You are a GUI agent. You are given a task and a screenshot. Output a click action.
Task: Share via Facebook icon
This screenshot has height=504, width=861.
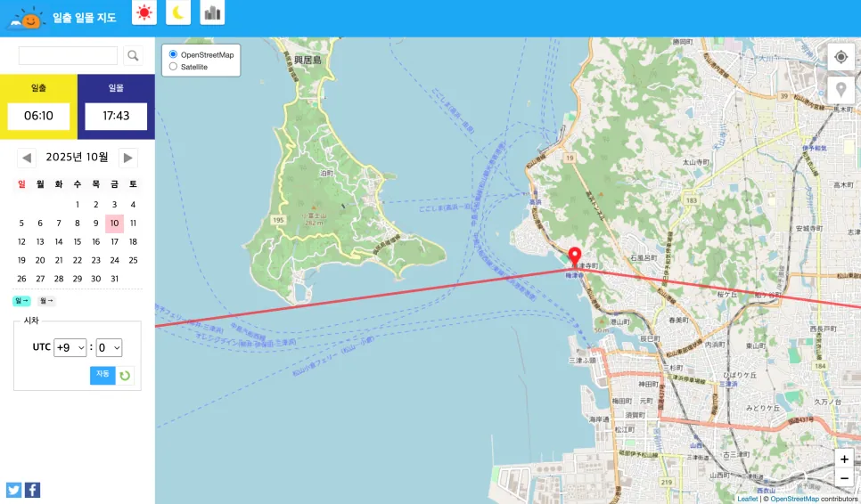tap(32, 490)
